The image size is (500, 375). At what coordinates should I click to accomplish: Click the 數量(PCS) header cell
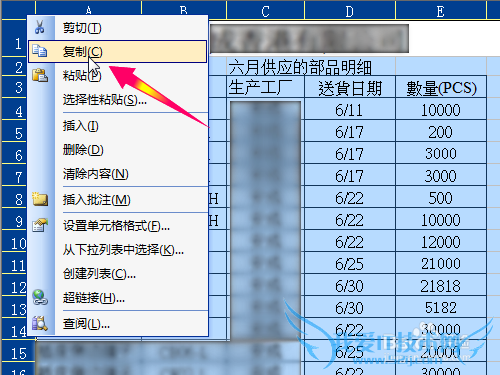pos(441,87)
